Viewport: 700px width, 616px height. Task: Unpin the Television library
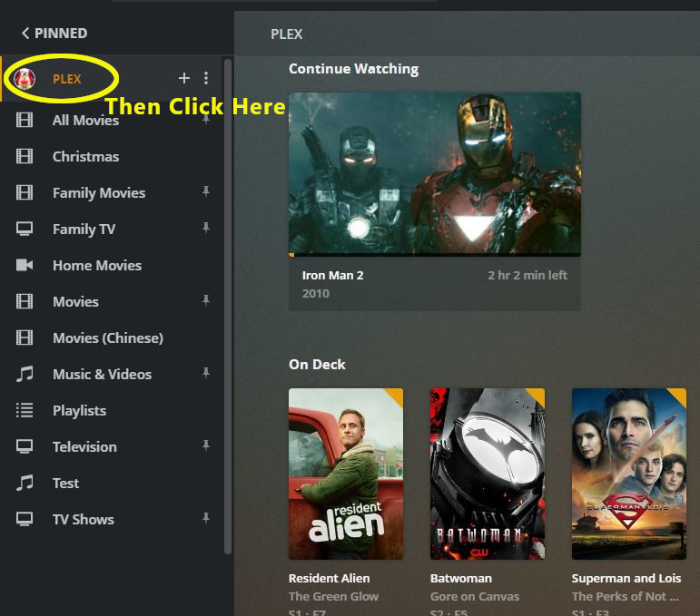[206, 445]
